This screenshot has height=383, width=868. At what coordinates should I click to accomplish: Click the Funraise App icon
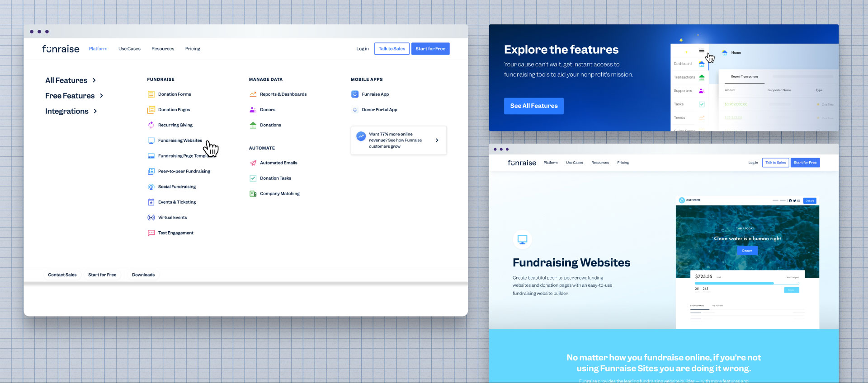pos(355,94)
